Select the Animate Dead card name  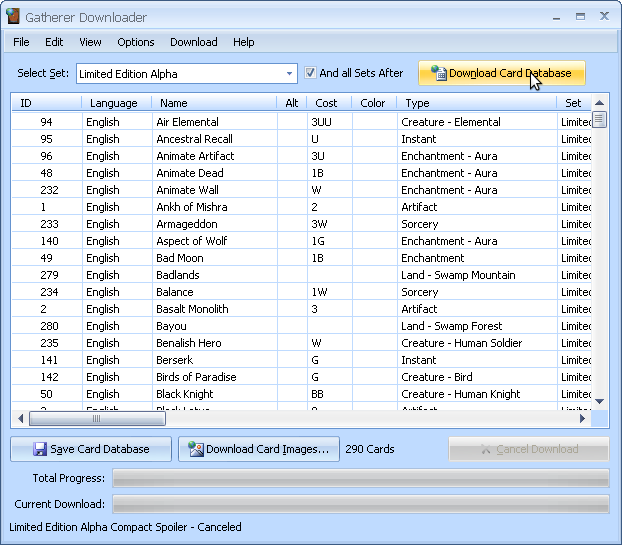coord(190,173)
